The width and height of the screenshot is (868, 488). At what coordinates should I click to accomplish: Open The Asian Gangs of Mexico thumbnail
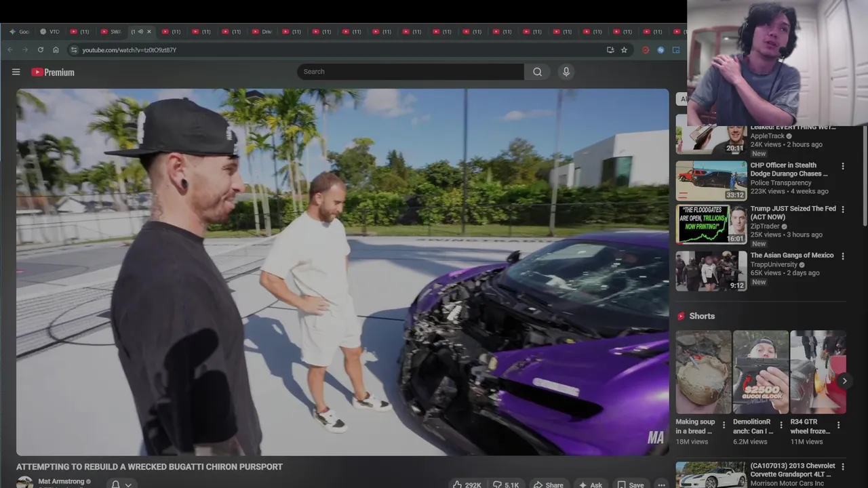(711, 271)
